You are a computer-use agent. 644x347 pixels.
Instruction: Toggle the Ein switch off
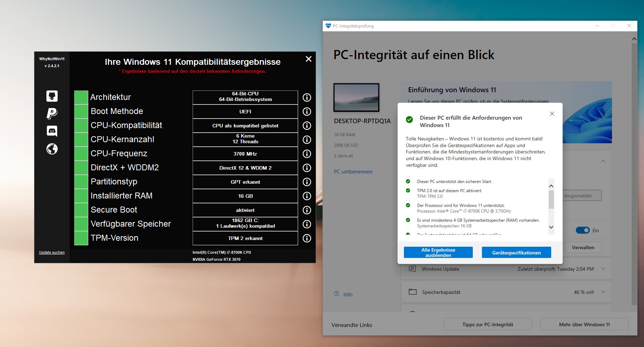click(x=582, y=230)
